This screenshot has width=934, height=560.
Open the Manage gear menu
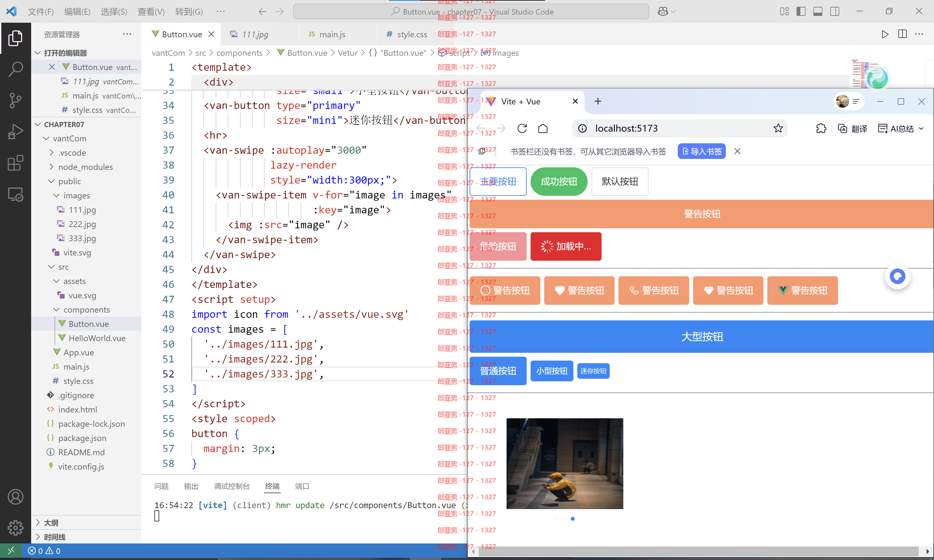(x=15, y=528)
